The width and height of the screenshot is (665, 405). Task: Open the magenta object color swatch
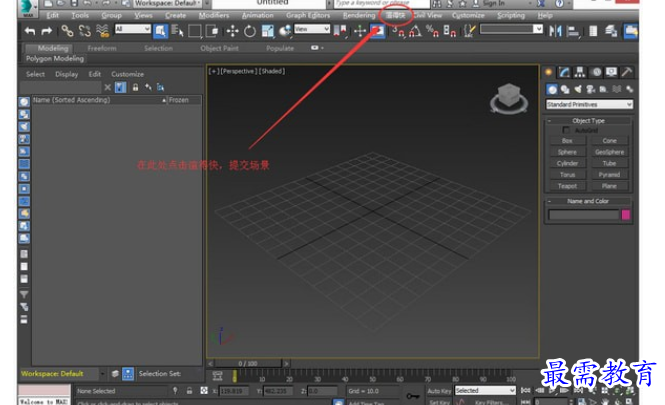click(x=626, y=214)
